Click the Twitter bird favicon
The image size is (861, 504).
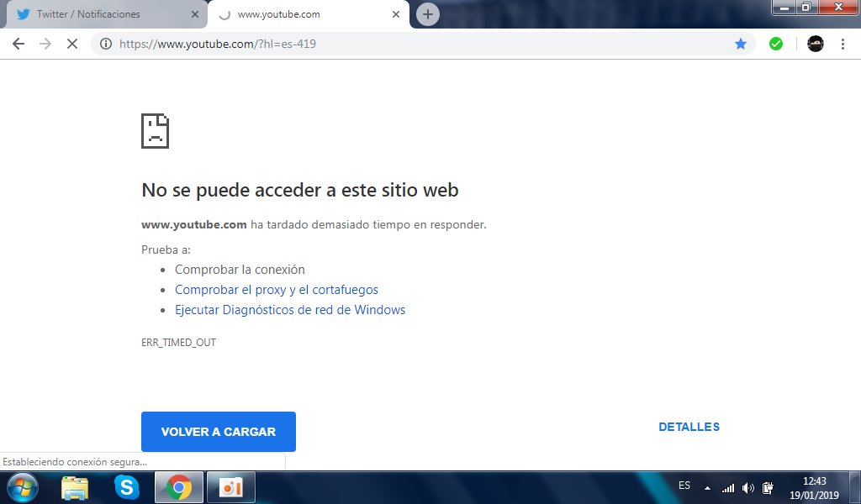23,14
